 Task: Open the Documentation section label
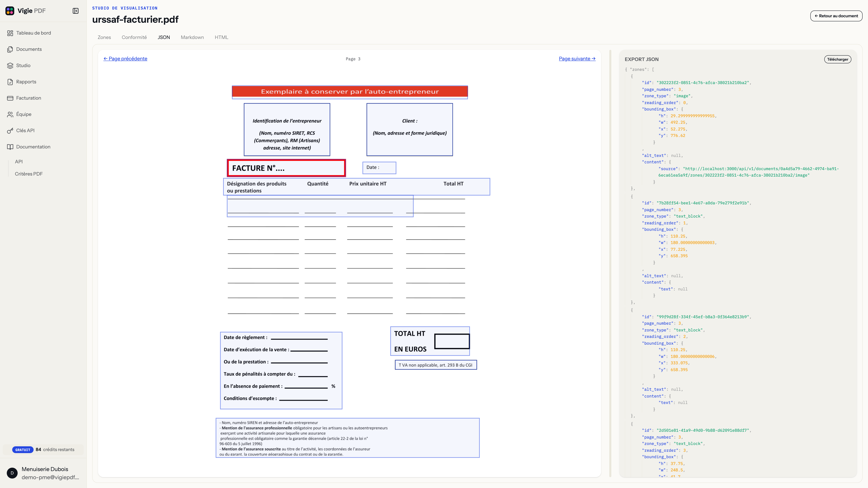click(33, 147)
